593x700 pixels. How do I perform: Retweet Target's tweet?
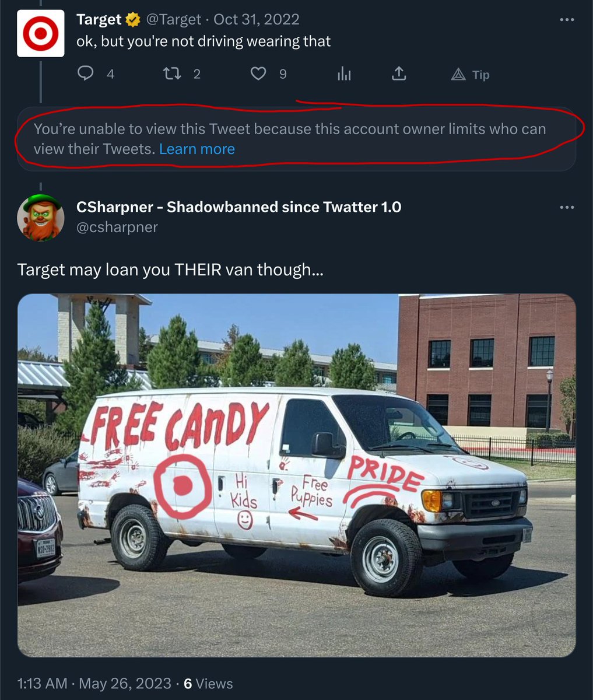(x=171, y=73)
